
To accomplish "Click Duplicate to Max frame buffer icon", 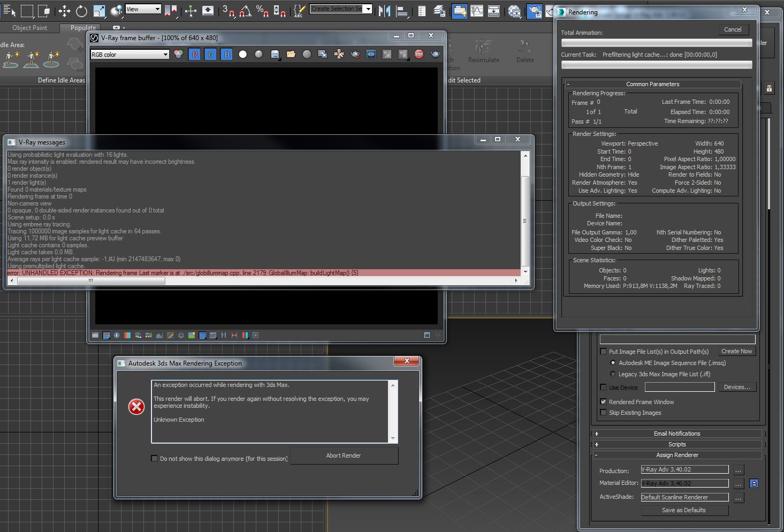I will click(x=323, y=54).
